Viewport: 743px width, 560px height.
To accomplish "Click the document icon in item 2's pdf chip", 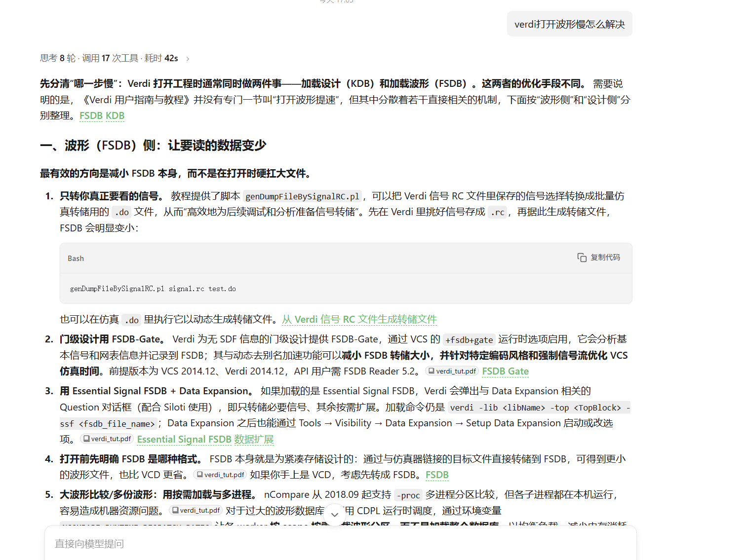I will (x=431, y=371).
